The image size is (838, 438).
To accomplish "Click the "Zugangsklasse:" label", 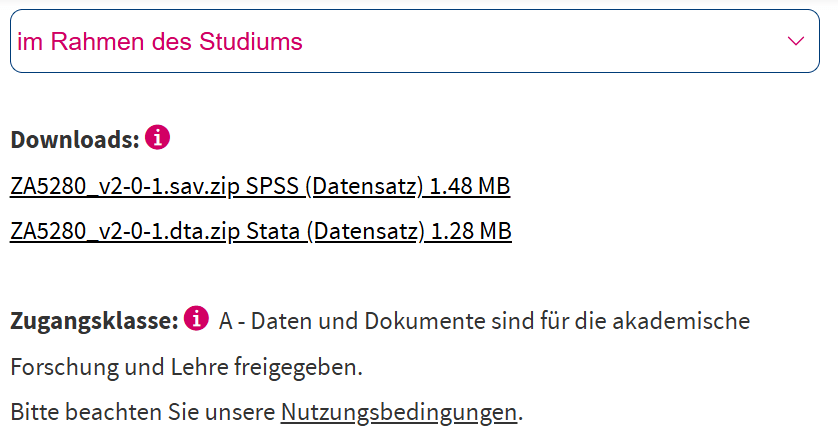I will [94, 321].
